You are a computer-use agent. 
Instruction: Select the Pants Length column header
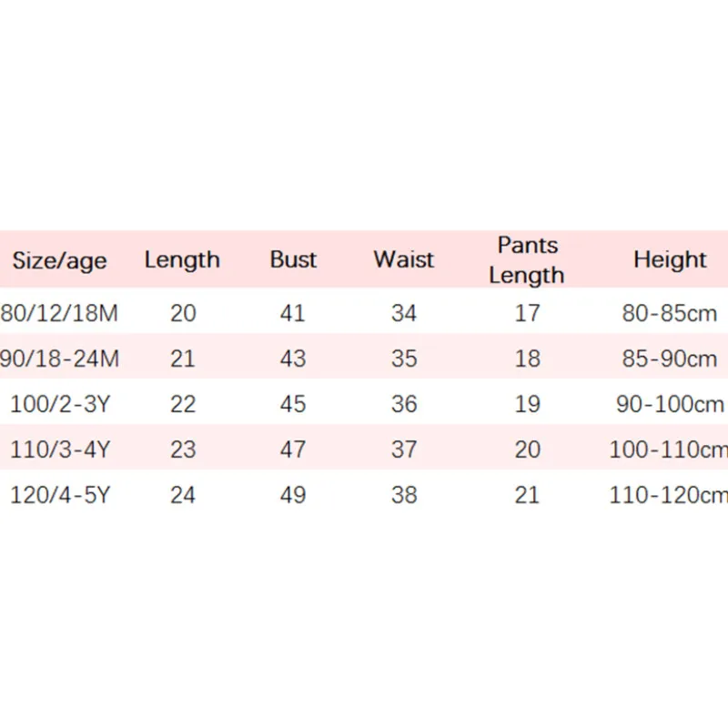527,260
